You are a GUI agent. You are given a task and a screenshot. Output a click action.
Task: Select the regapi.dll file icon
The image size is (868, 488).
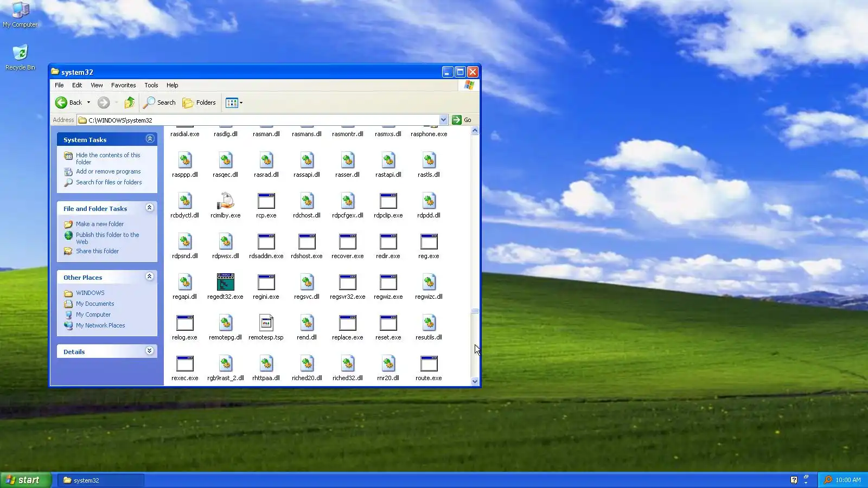click(x=184, y=282)
